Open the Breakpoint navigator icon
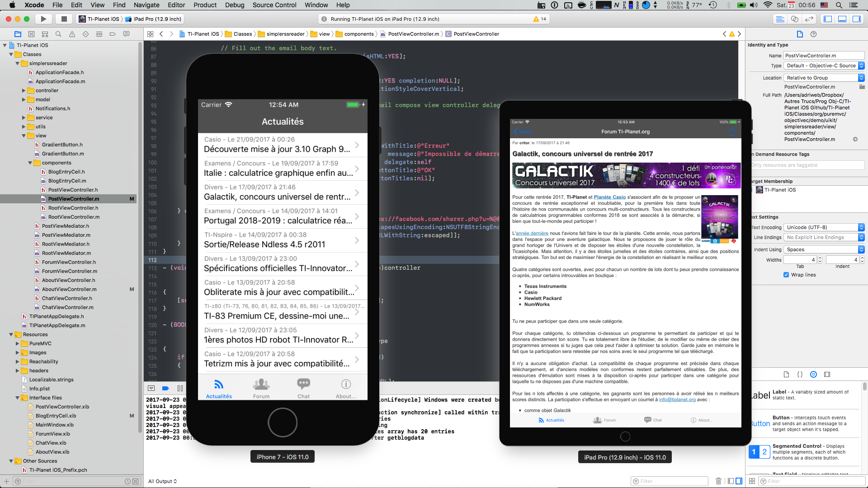Screen dimensions: 868x488 [113, 34]
